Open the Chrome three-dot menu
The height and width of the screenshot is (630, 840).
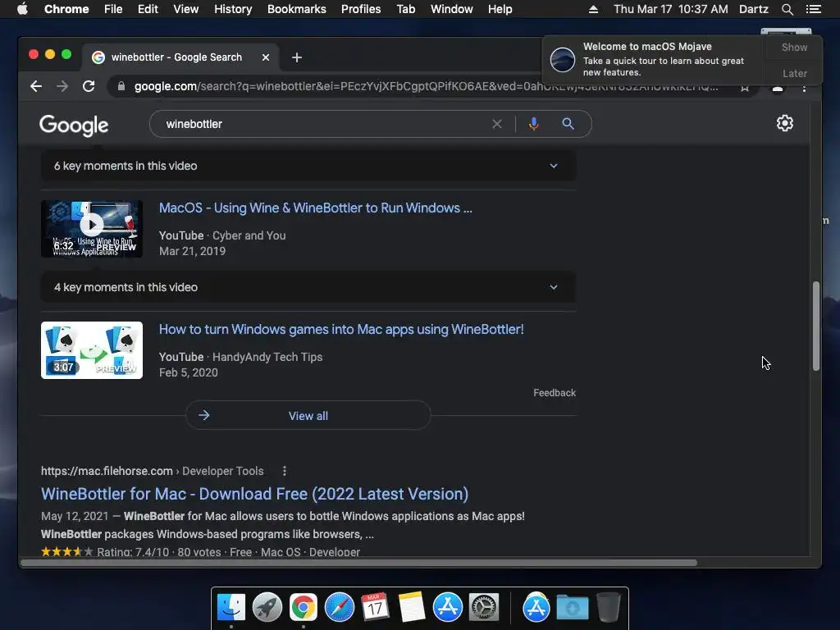click(804, 88)
